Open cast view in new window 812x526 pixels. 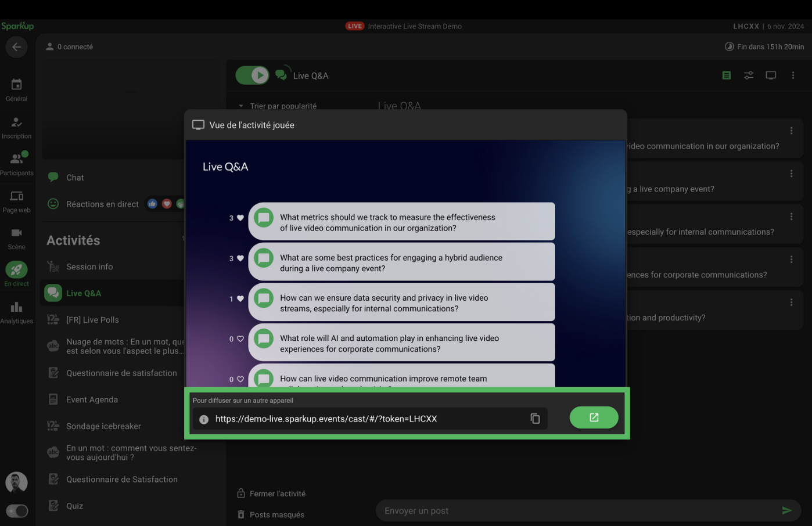pyautogui.click(x=594, y=417)
